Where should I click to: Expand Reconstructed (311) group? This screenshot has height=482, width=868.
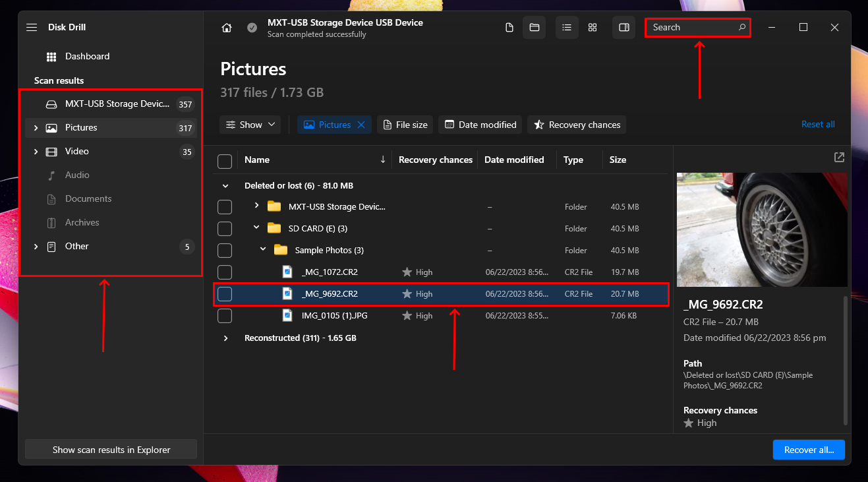[225, 338]
